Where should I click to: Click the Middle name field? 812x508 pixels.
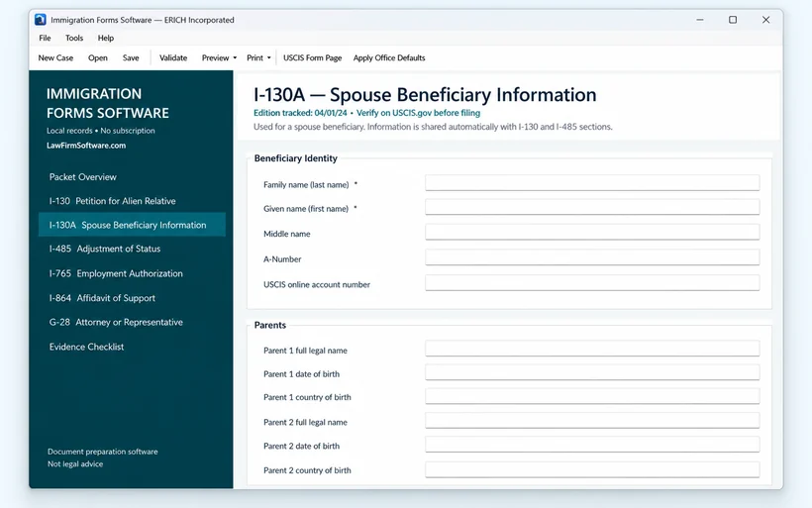click(x=592, y=232)
